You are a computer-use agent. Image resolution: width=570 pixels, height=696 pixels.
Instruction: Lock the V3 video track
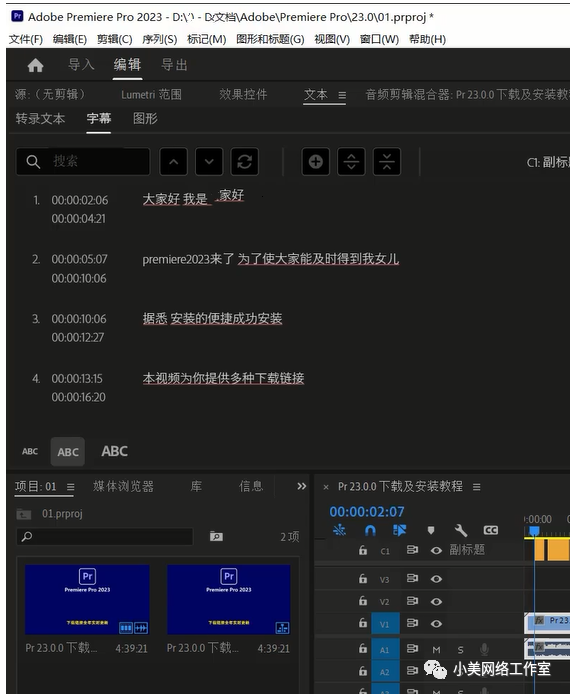coord(363,579)
